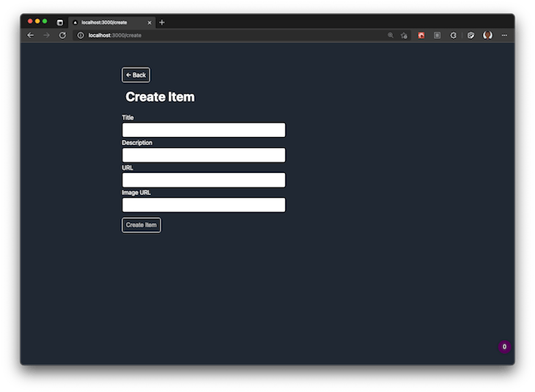Image resolution: width=535 pixels, height=392 pixels.
Task: Reload the page with the refresh icon
Action: 62,35
